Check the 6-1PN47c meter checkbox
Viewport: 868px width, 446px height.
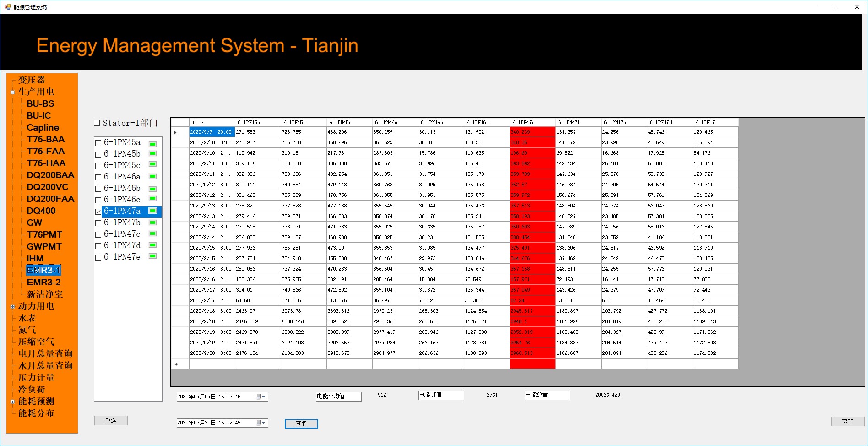coord(98,234)
